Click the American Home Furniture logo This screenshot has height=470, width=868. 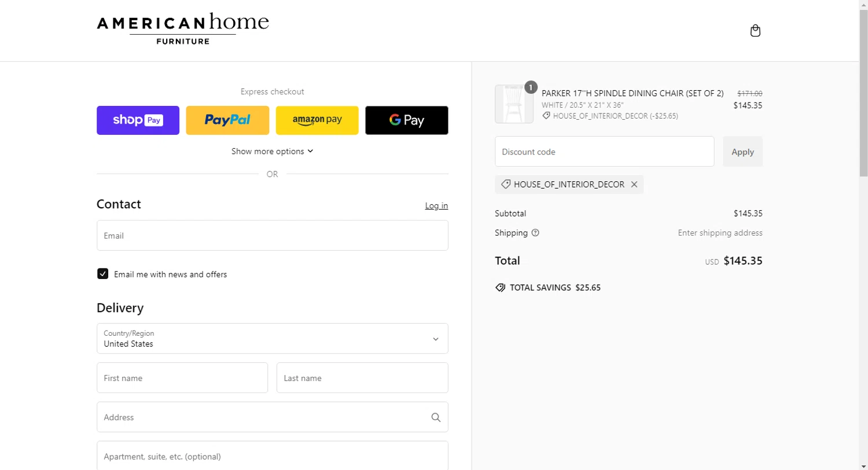point(183,28)
